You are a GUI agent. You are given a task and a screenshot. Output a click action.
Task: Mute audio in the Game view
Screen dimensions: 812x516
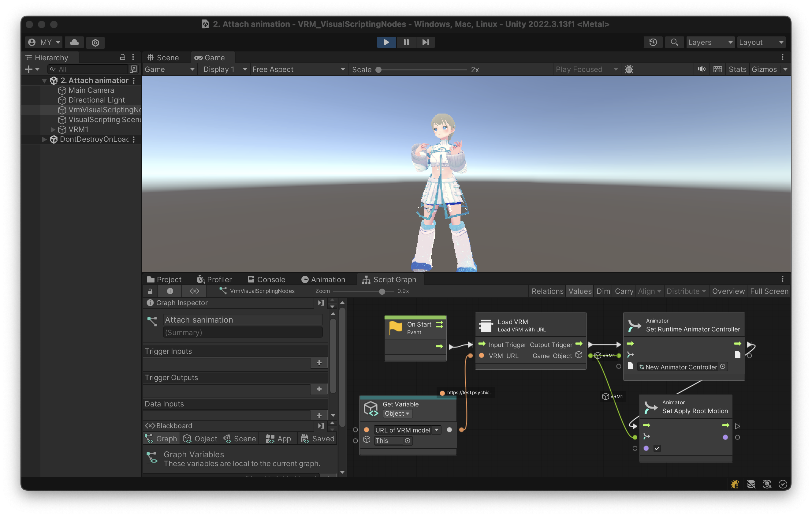tap(702, 69)
